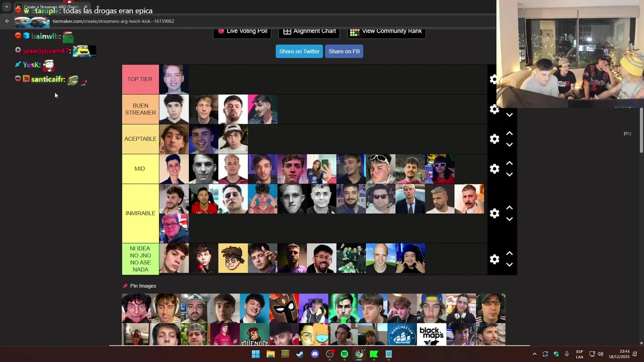Screen dimensions: 644x362
Task: Select the man in white LA cap image
Action: point(195,308)
